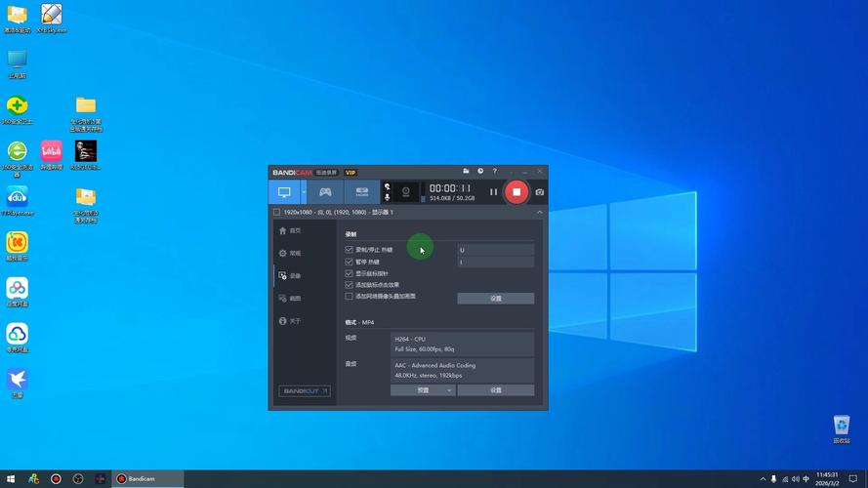Select the 360 Security Guard desktop icon
Viewport: 868px width, 488px height.
18,109
